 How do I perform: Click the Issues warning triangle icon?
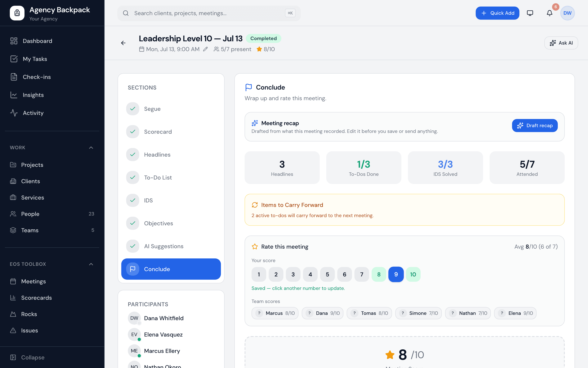[13, 330]
